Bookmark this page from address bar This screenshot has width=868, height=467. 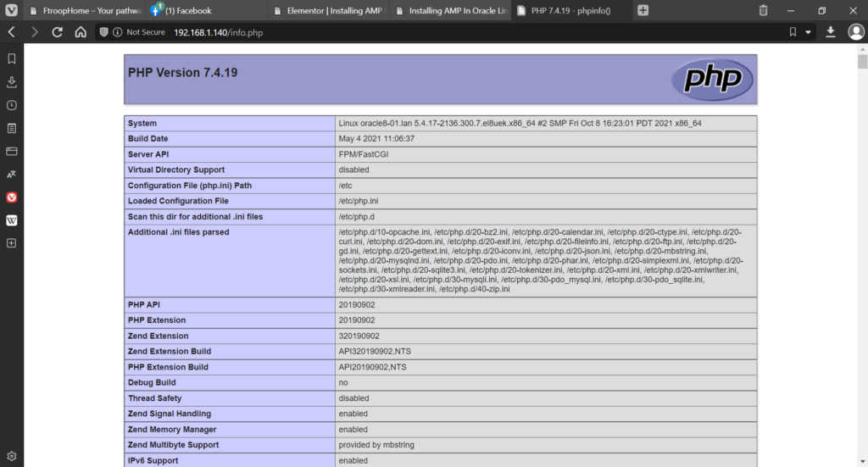[793, 33]
